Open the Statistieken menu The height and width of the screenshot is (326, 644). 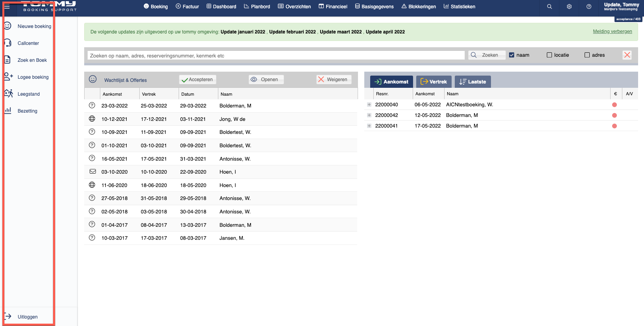459,7
